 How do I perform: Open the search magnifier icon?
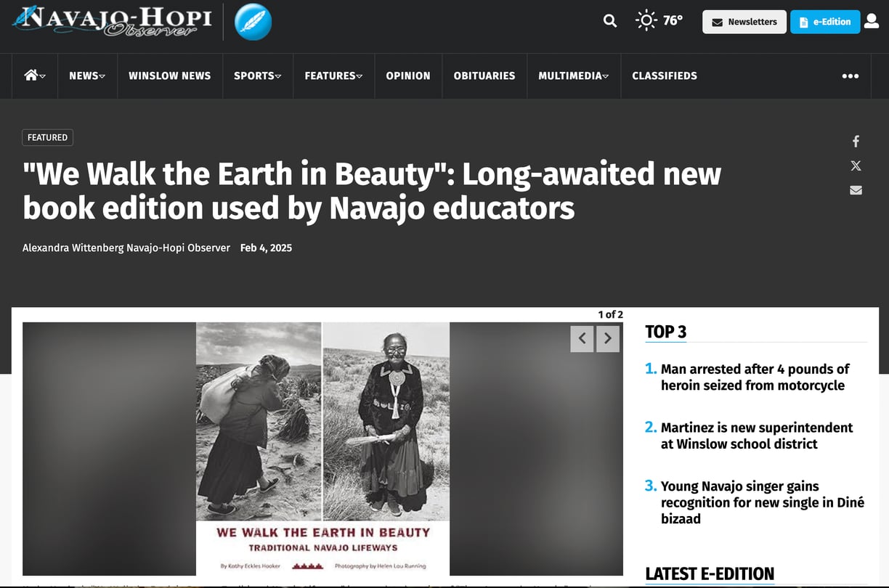pos(610,21)
